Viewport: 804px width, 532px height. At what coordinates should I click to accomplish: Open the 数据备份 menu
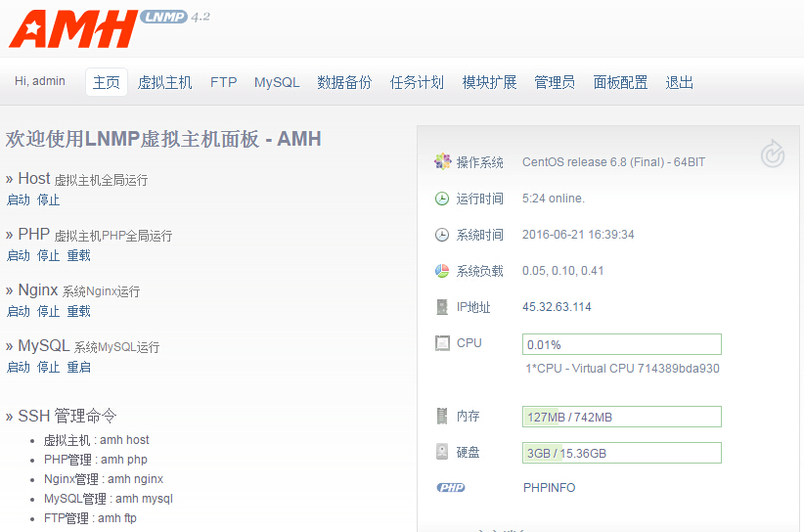coord(344,82)
